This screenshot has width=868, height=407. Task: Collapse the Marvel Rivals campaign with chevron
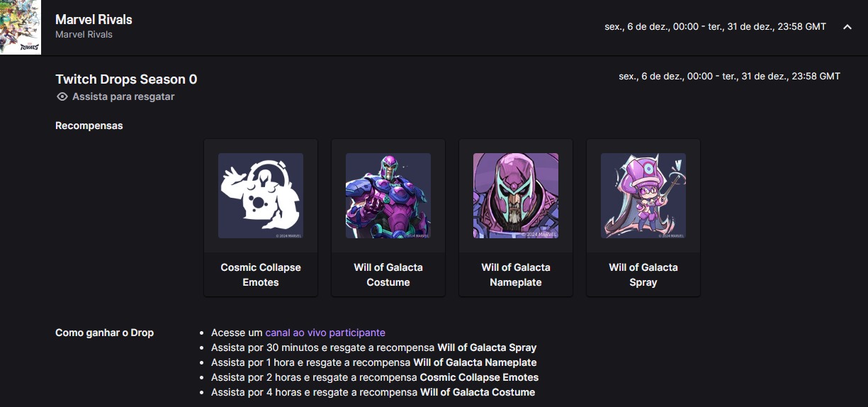[847, 27]
